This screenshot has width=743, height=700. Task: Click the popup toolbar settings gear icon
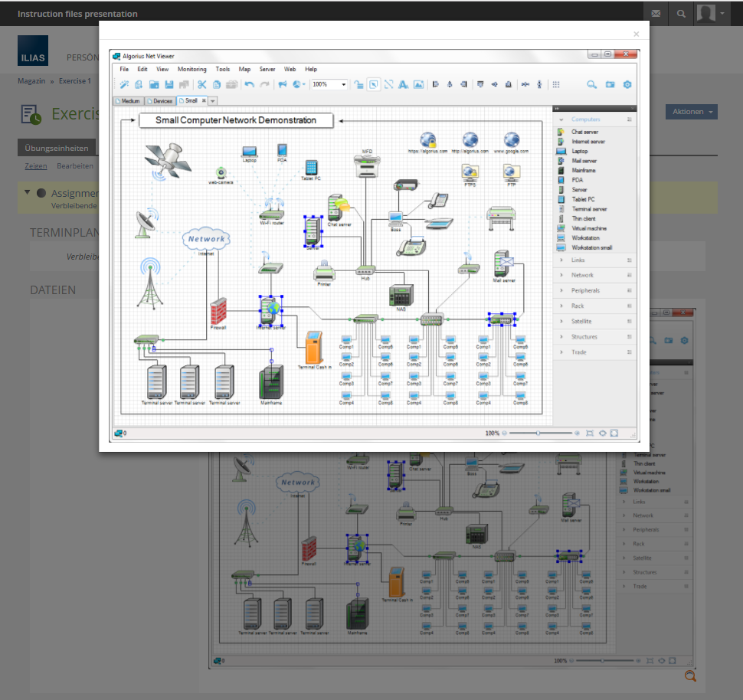tap(627, 84)
